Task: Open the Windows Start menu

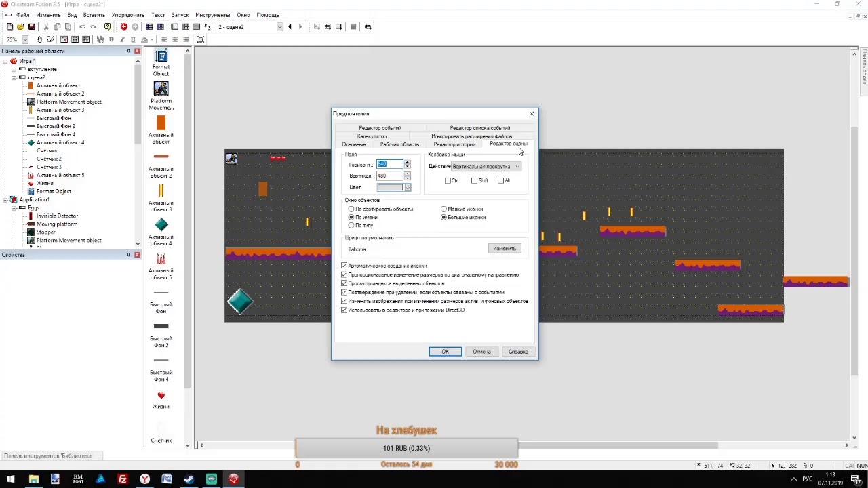Action: coord(11,479)
